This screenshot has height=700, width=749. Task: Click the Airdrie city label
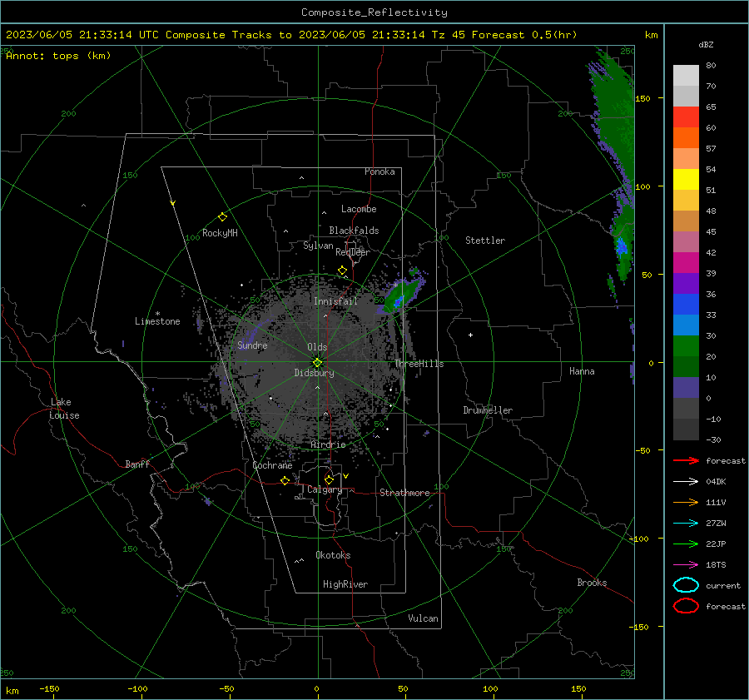click(328, 444)
